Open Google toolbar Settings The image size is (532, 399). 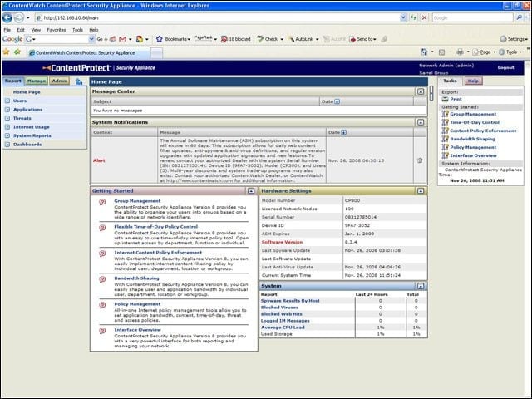(x=514, y=39)
